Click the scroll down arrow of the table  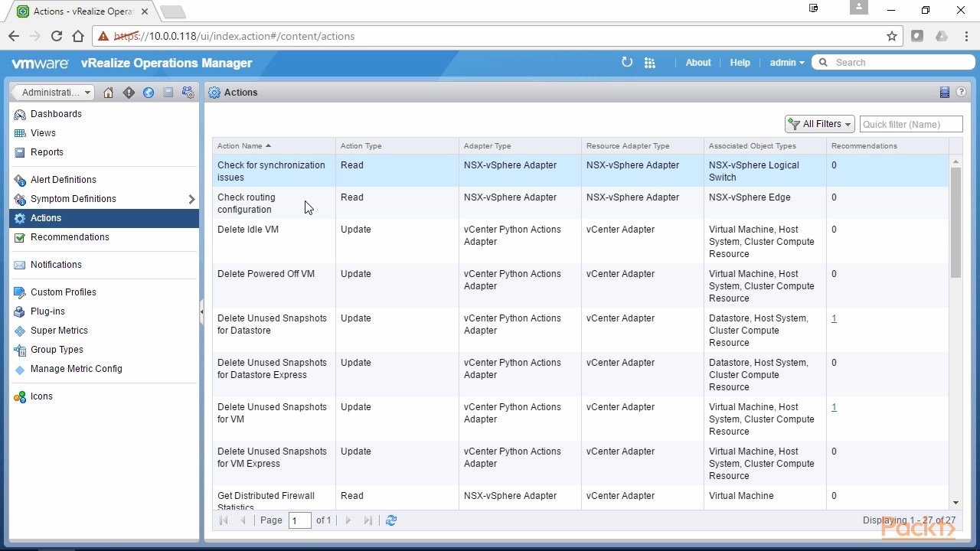[x=955, y=503]
